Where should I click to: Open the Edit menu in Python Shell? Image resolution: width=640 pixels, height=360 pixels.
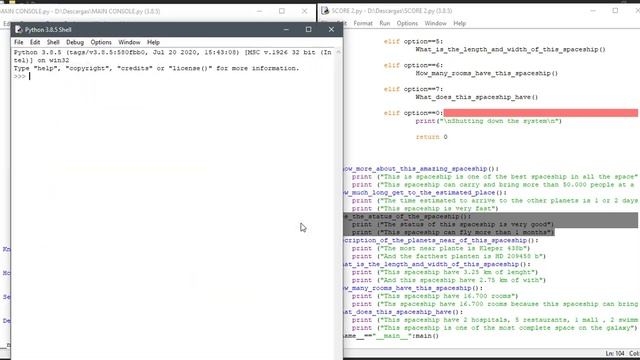tap(35, 42)
